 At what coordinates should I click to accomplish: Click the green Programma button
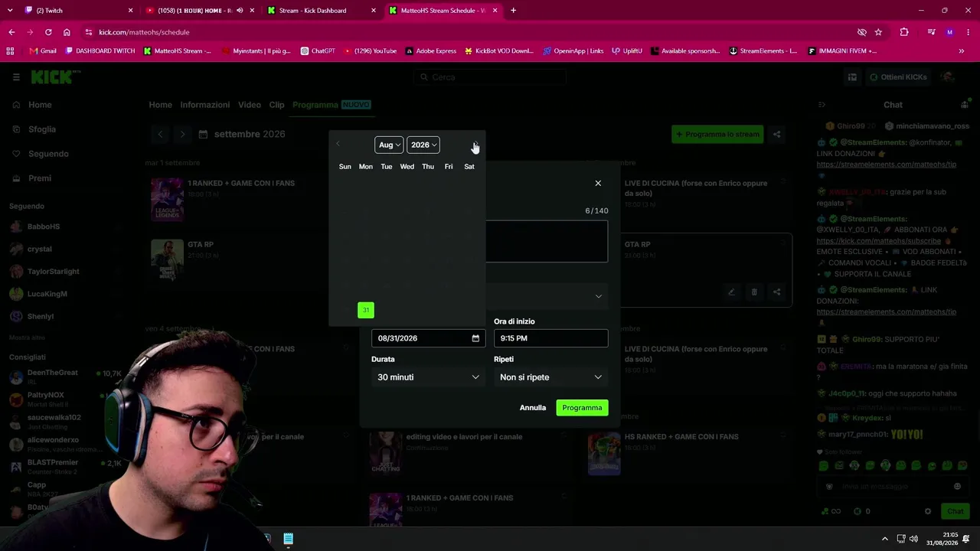(x=582, y=408)
